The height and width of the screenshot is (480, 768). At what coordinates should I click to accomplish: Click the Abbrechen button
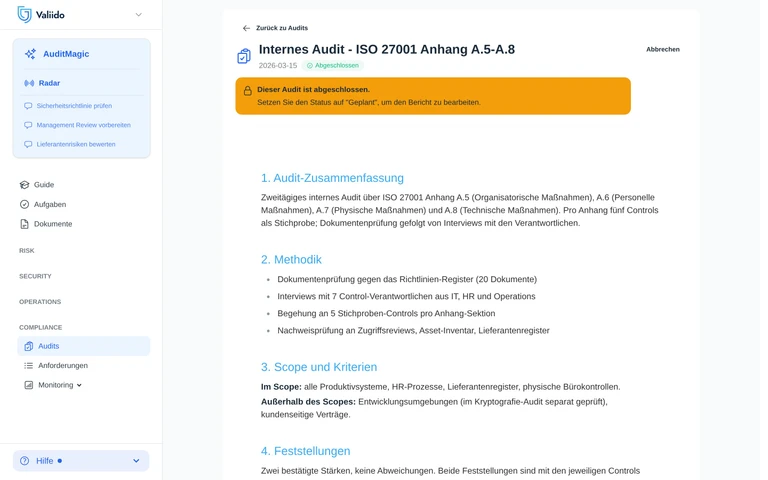[x=663, y=49]
